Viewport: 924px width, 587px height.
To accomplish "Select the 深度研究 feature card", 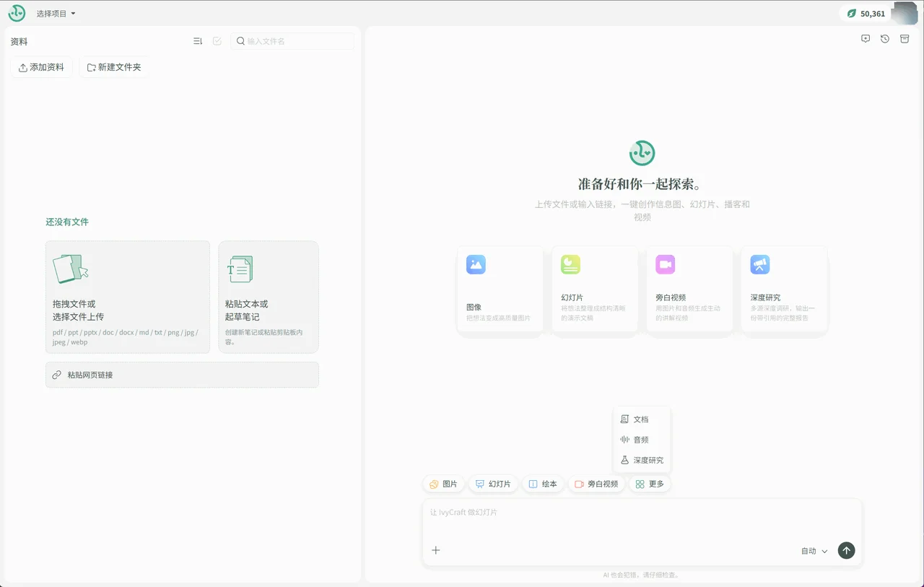I will [x=784, y=289].
